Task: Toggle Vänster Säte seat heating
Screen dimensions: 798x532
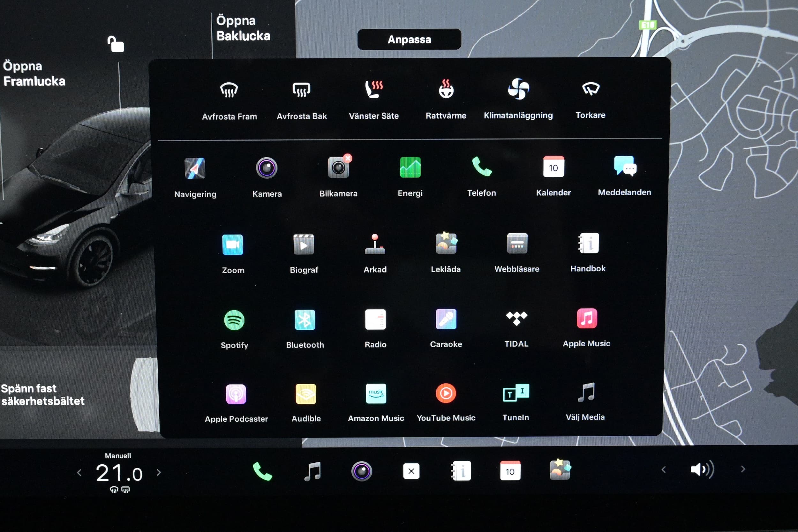Action: [x=373, y=90]
